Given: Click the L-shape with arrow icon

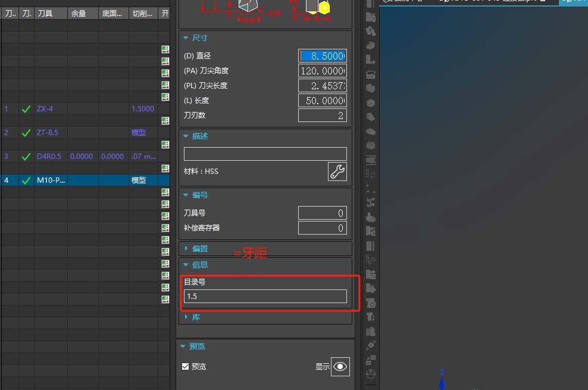Looking at the screenshot, I should click(371, 60).
